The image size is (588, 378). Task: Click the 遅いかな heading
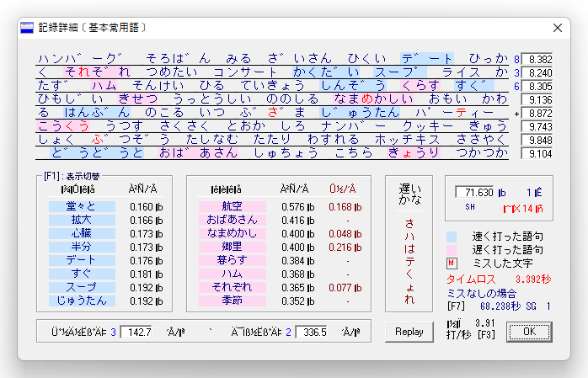[409, 194]
